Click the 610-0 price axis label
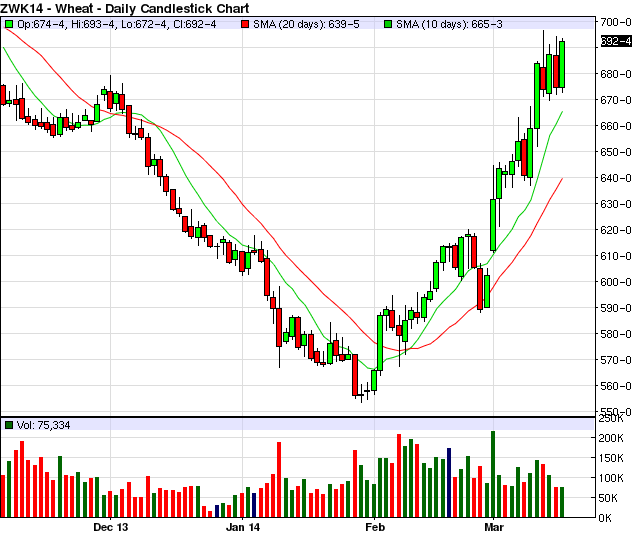The height and width of the screenshot is (536, 640). [x=616, y=256]
